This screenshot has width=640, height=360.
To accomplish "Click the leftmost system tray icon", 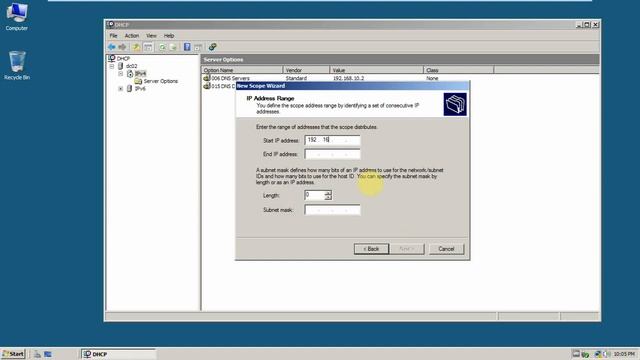I will coord(576,354).
